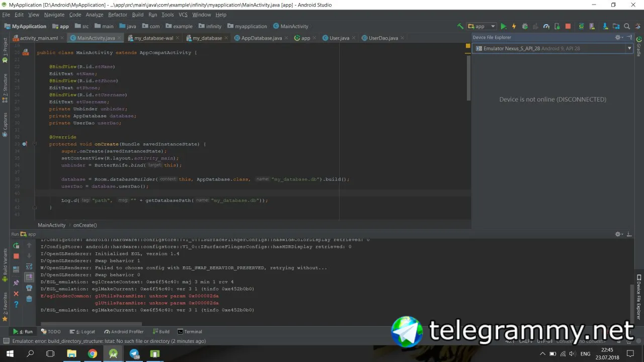Toggle soft-wrap in the Run console

(x=29, y=267)
